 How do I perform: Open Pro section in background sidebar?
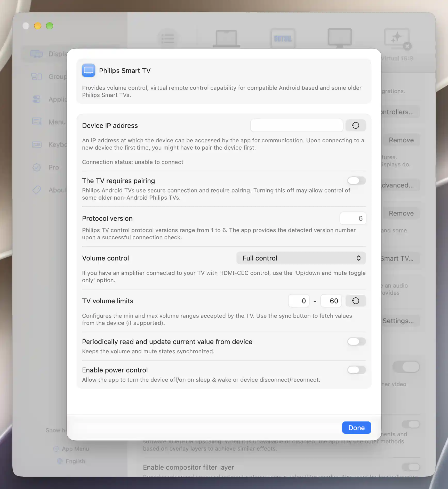46,167
